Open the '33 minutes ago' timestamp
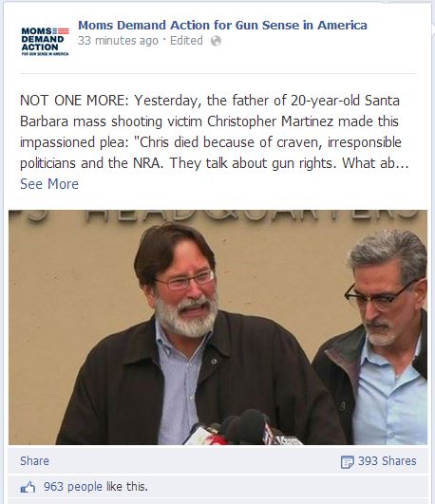Image resolution: width=435 pixels, height=504 pixels. click(x=118, y=41)
